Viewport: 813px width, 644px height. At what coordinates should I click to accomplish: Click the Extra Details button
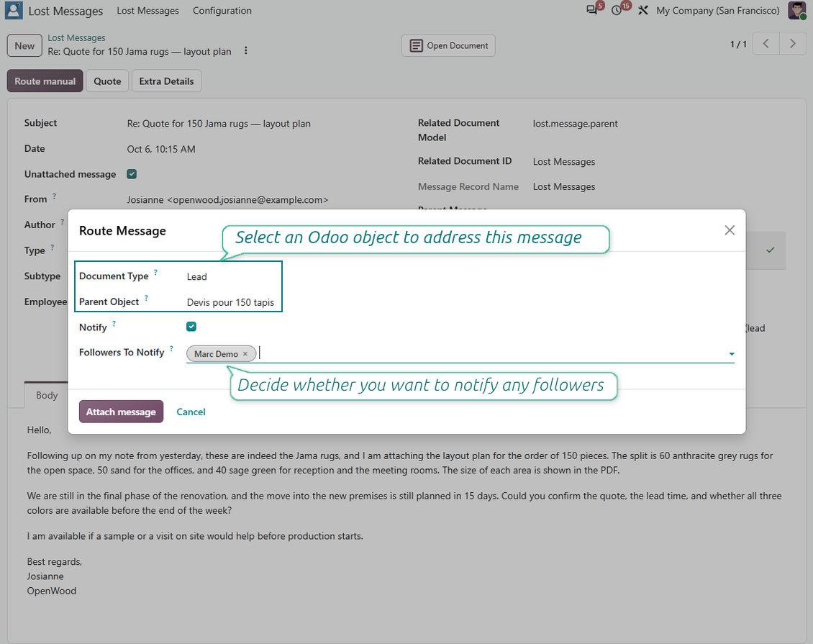click(166, 81)
